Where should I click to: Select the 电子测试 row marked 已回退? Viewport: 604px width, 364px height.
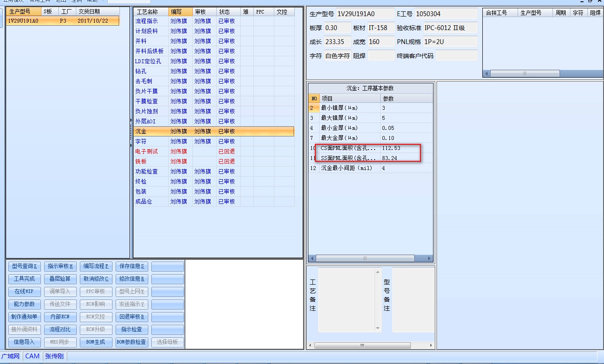pyautogui.click(x=214, y=152)
